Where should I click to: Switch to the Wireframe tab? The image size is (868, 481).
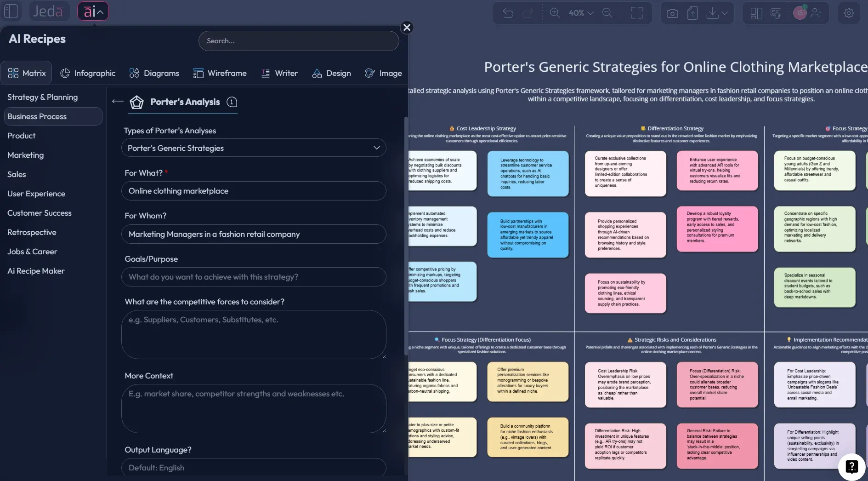coord(220,73)
